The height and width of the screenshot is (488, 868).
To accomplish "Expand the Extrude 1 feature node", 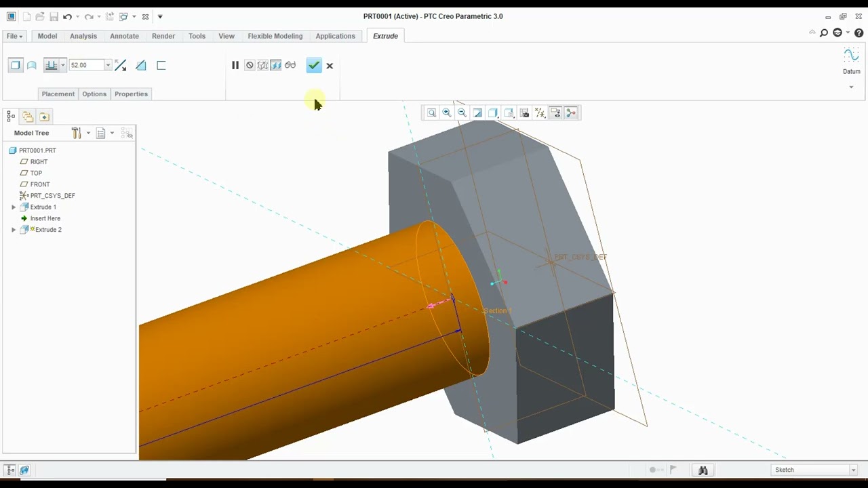I will (14, 207).
